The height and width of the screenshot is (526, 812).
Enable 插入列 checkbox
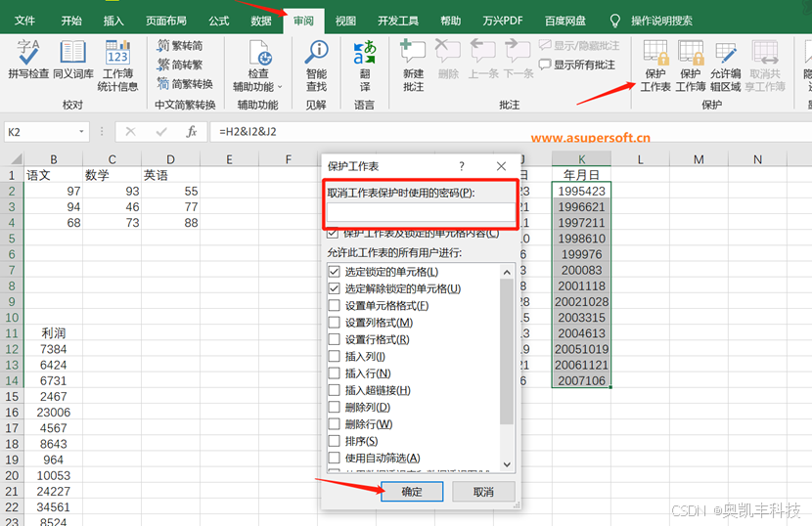pyautogui.click(x=334, y=356)
